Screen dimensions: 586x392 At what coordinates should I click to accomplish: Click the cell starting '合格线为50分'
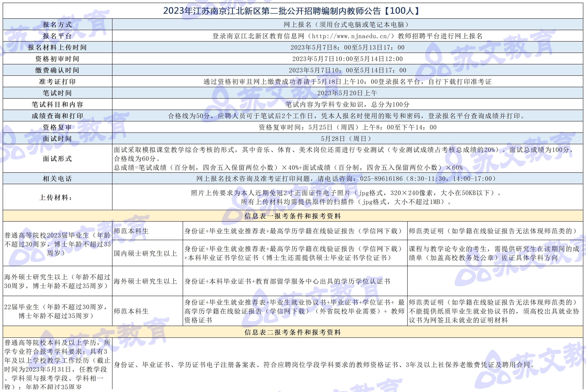[348, 116]
